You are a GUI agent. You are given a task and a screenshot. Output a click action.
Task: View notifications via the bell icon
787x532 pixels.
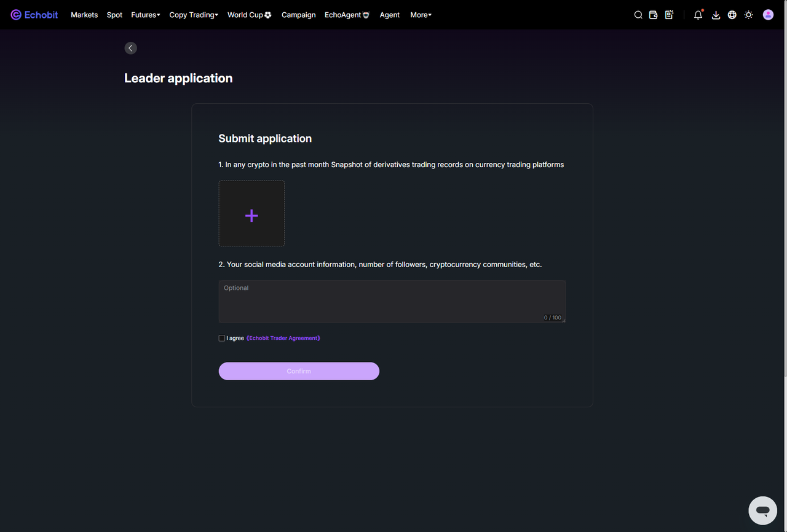698,15
